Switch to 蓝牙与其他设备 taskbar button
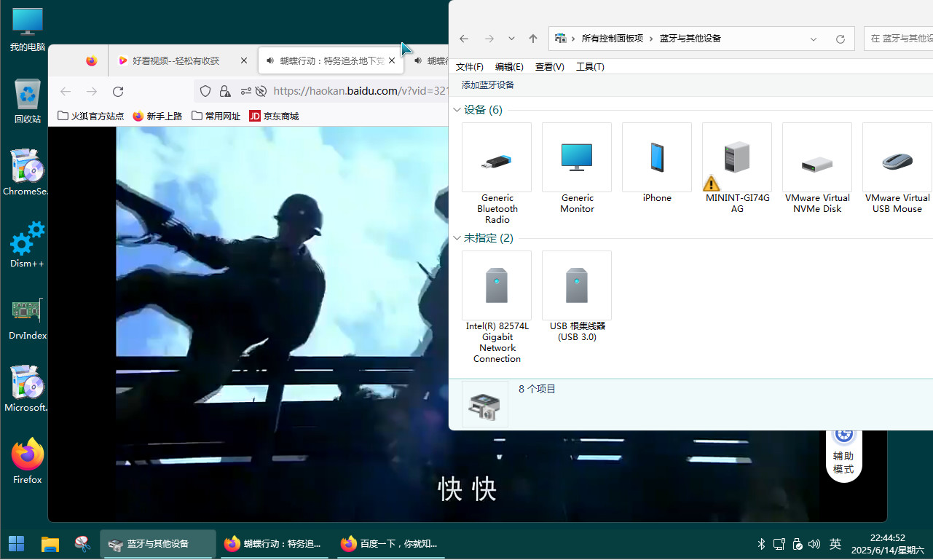Screen dimensions: 933x560 coord(158,543)
